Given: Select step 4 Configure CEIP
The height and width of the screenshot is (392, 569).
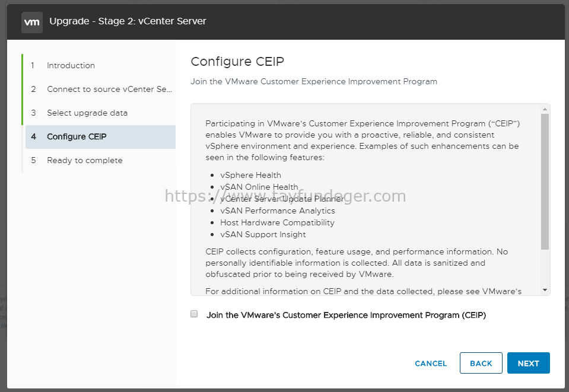Looking at the screenshot, I should pyautogui.click(x=100, y=137).
